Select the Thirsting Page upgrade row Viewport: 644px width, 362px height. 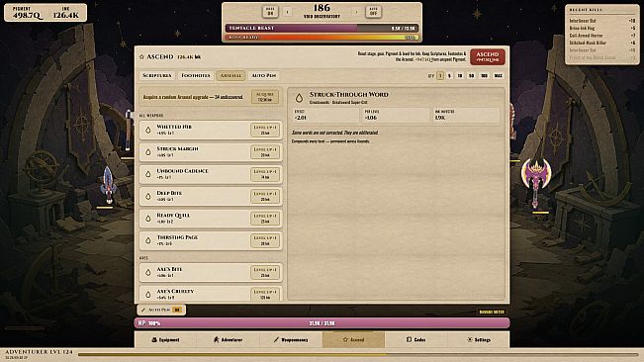pyautogui.click(x=211, y=240)
